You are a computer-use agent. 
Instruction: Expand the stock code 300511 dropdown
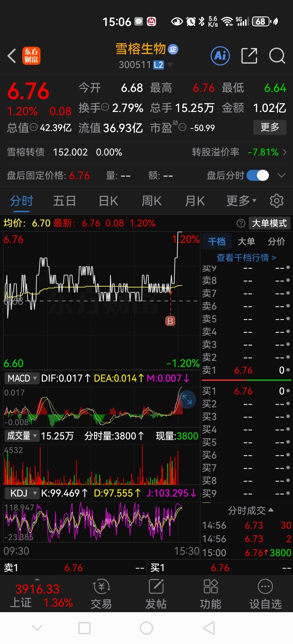(x=170, y=65)
